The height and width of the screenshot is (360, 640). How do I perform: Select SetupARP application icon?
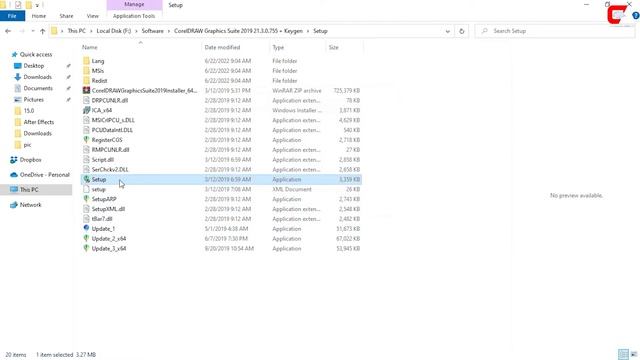click(86, 199)
